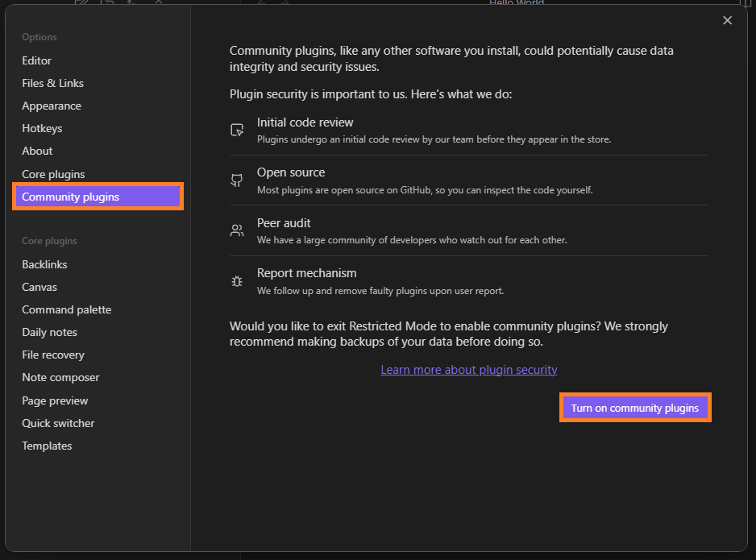Click the bug icon next to Report mechanism
The height and width of the screenshot is (560, 756).
(x=236, y=280)
